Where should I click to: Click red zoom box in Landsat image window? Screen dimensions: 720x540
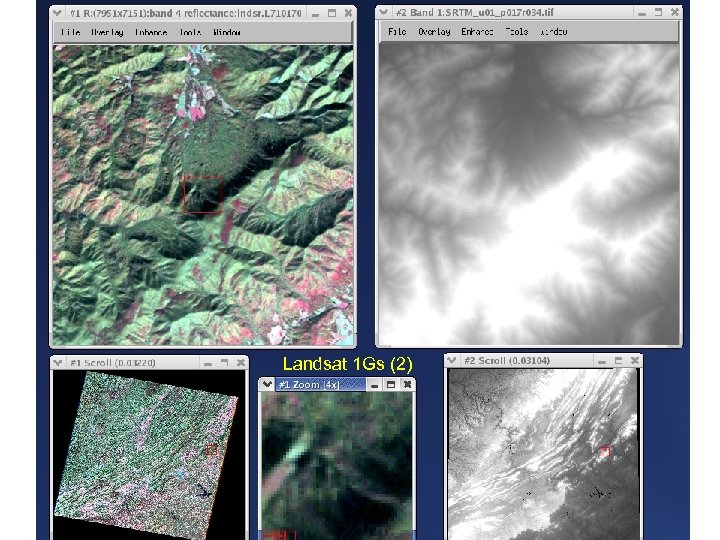point(203,195)
